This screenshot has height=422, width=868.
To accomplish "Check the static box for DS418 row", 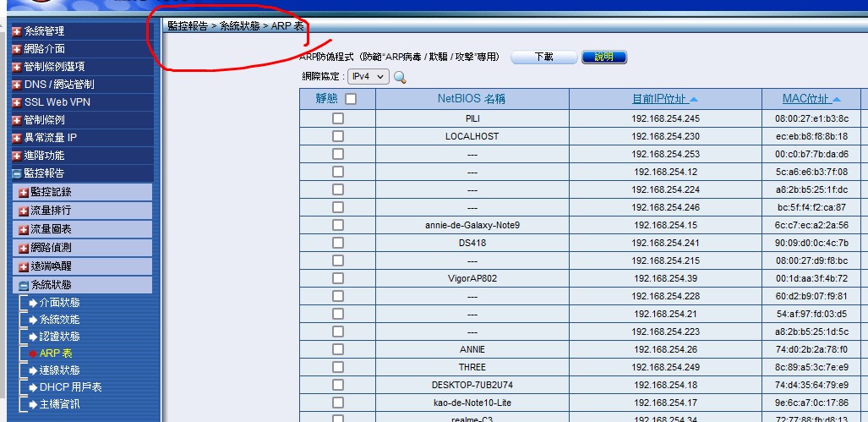I will 338,243.
